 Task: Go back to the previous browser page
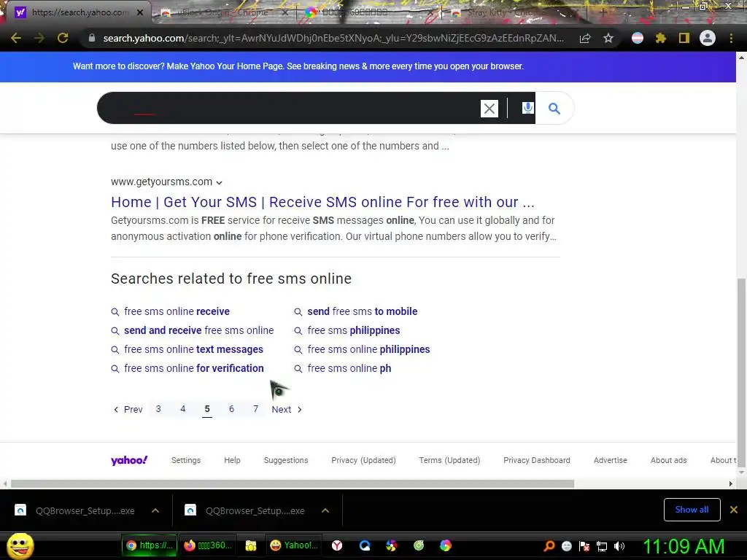point(16,38)
